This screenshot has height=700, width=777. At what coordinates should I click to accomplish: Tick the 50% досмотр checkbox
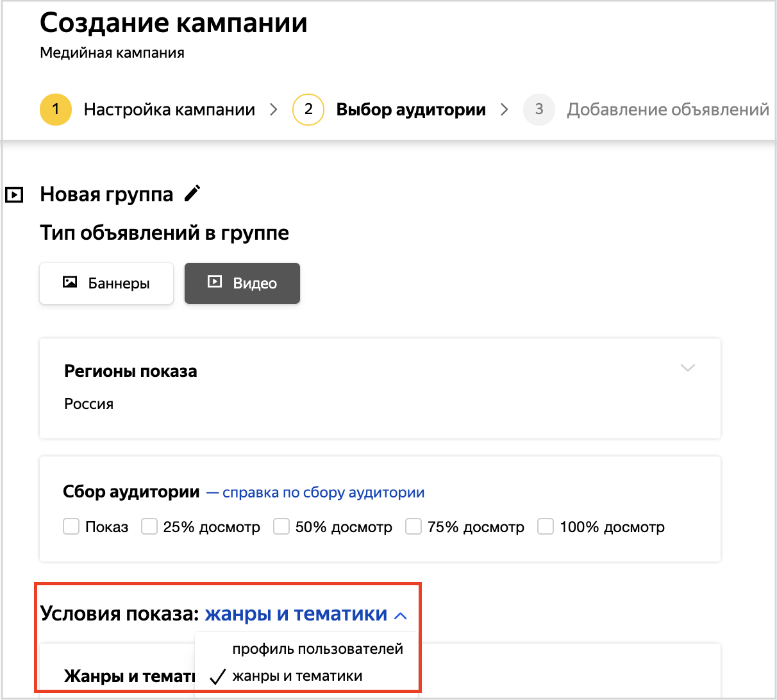pyautogui.click(x=281, y=527)
